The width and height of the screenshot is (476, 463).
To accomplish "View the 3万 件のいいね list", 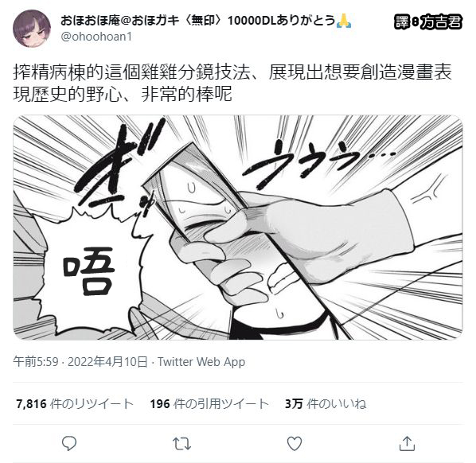I will 326,404.
